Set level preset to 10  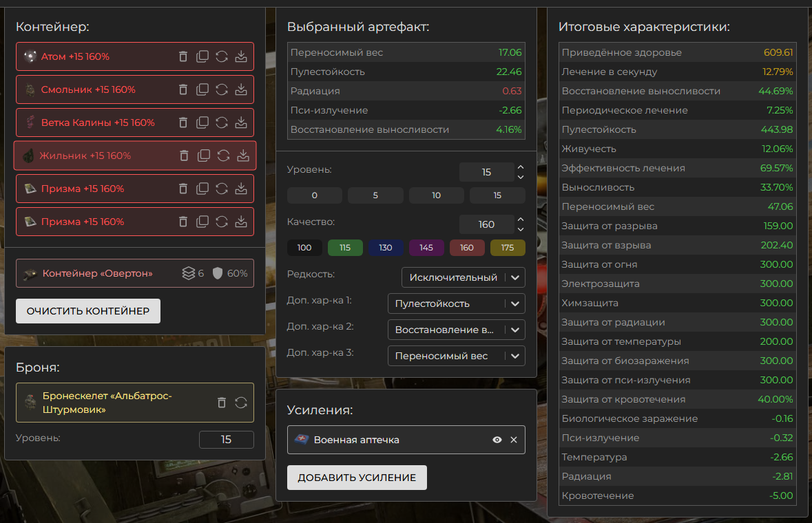pyautogui.click(x=437, y=195)
